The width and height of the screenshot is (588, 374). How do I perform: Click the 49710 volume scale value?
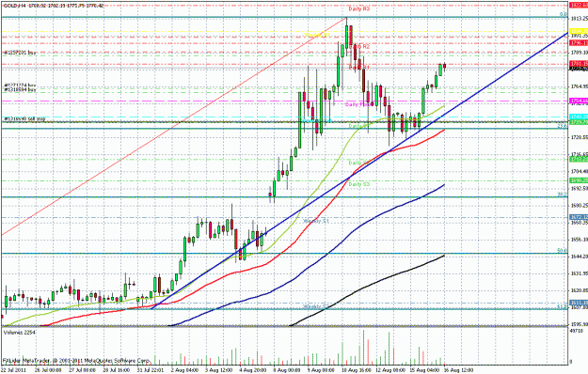(x=577, y=332)
